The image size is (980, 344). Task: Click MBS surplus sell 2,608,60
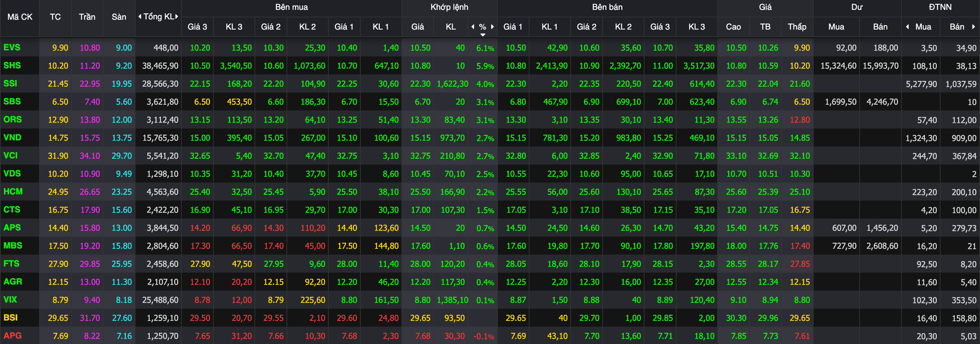point(882,246)
